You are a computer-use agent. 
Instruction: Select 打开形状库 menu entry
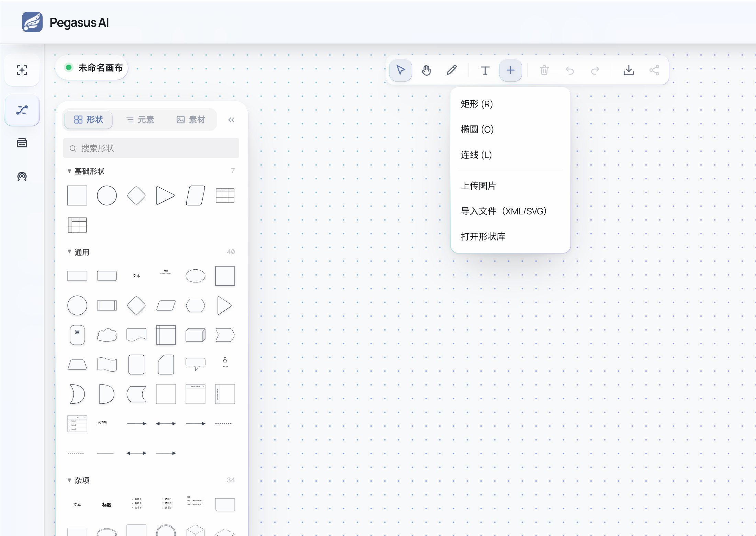[x=510, y=236]
